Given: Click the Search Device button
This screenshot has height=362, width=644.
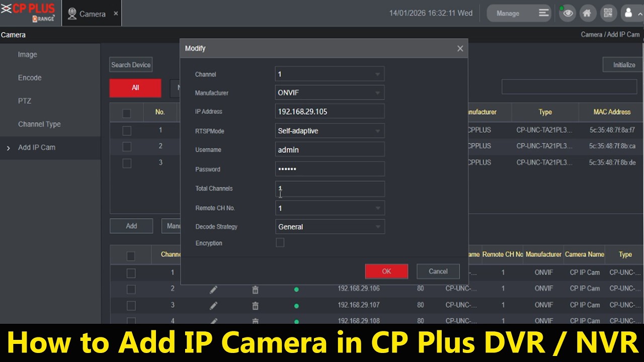Looking at the screenshot, I should pyautogui.click(x=131, y=65).
